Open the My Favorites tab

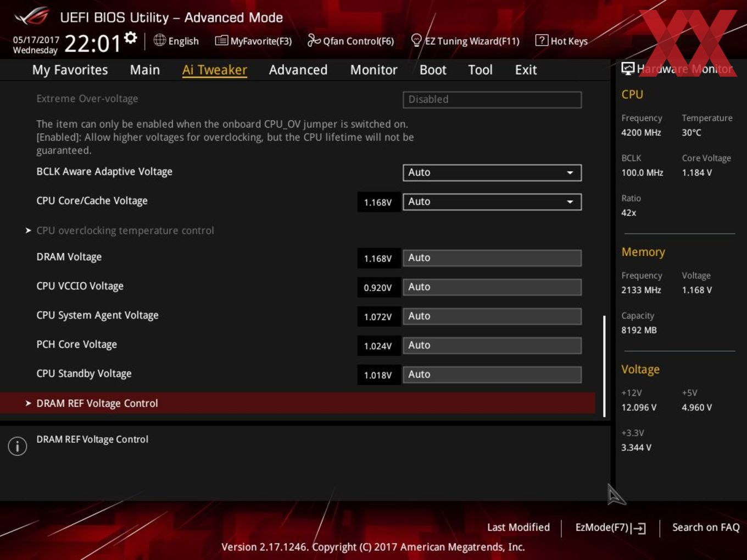[x=70, y=70]
